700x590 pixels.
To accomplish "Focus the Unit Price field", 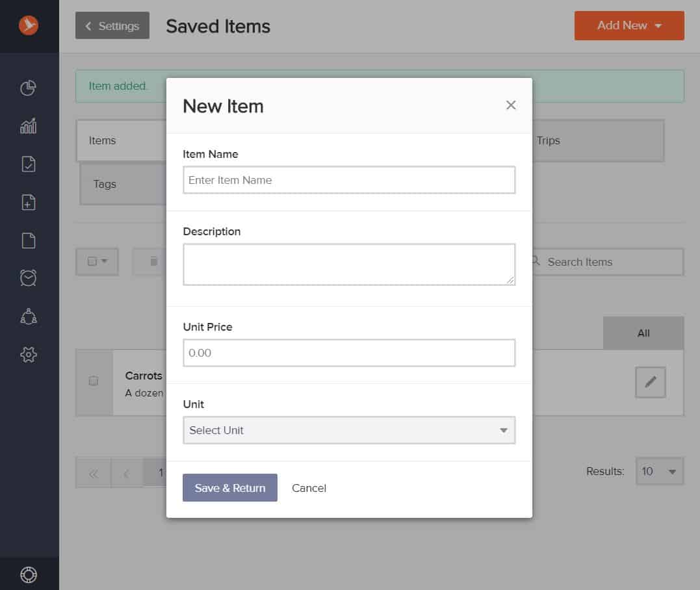I will 348,353.
